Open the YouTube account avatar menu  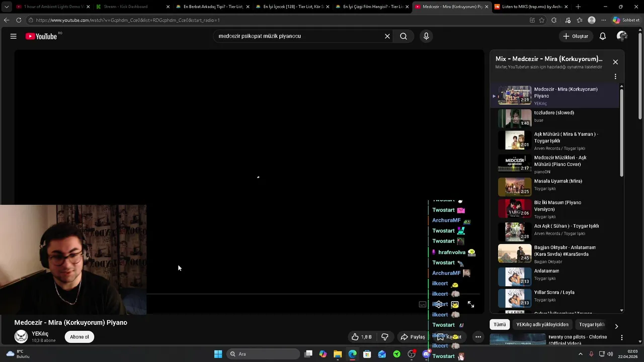point(622,36)
